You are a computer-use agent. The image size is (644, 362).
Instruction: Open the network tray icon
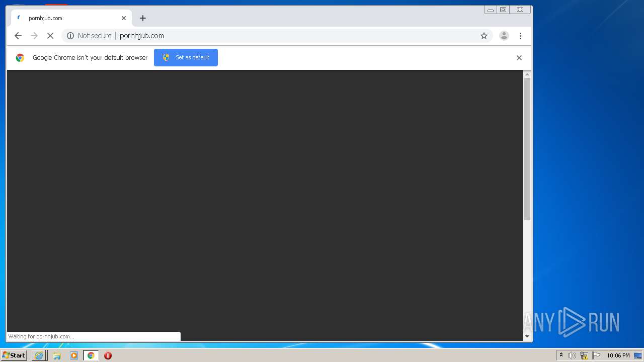click(584, 355)
